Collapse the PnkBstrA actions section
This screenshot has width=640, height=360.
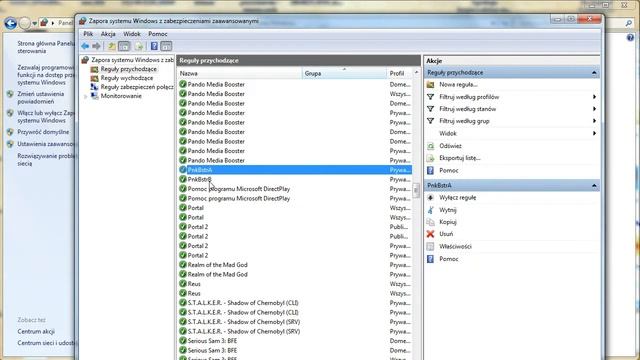[x=594, y=186]
